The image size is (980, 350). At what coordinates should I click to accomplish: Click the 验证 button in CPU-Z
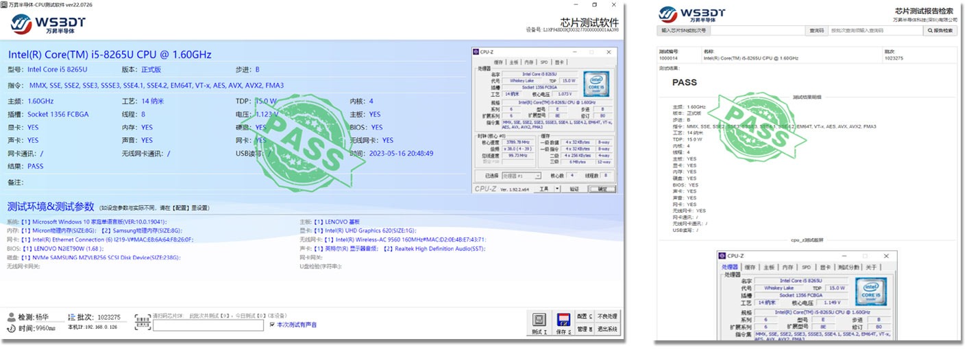pos(575,189)
